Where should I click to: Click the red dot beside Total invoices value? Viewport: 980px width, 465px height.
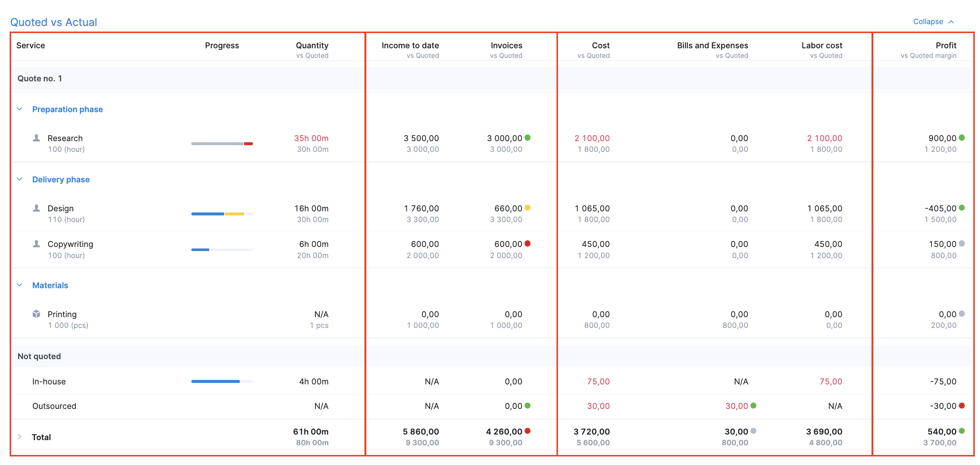pyautogui.click(x=528, y=431)
